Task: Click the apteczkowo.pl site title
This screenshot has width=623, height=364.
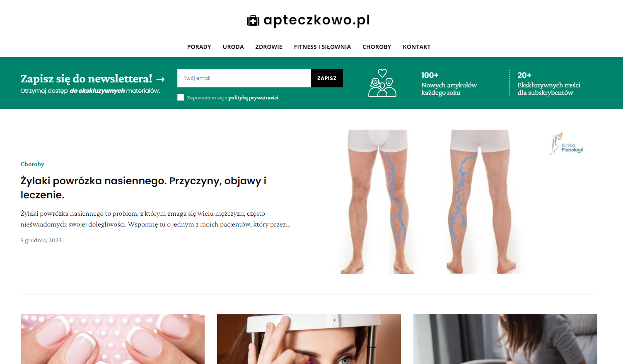Action: [316, 20]
